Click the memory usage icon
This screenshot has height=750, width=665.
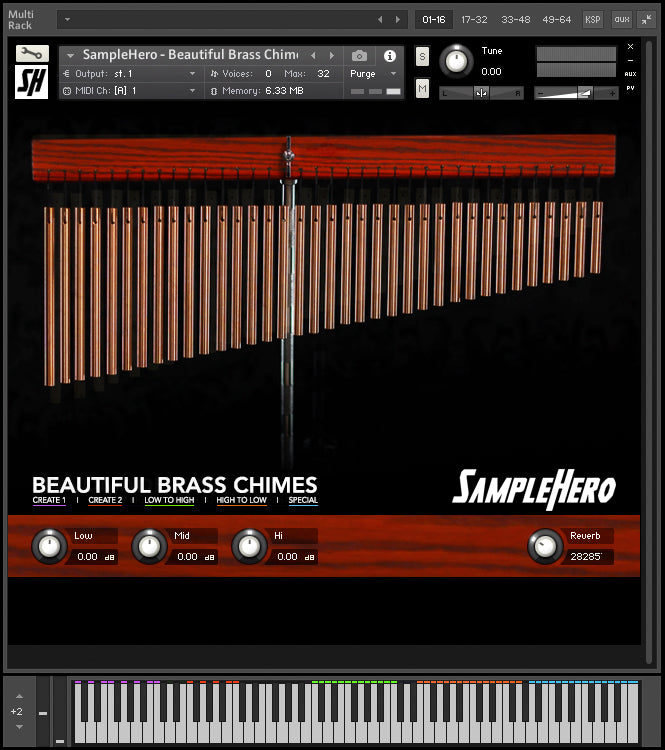214,91
